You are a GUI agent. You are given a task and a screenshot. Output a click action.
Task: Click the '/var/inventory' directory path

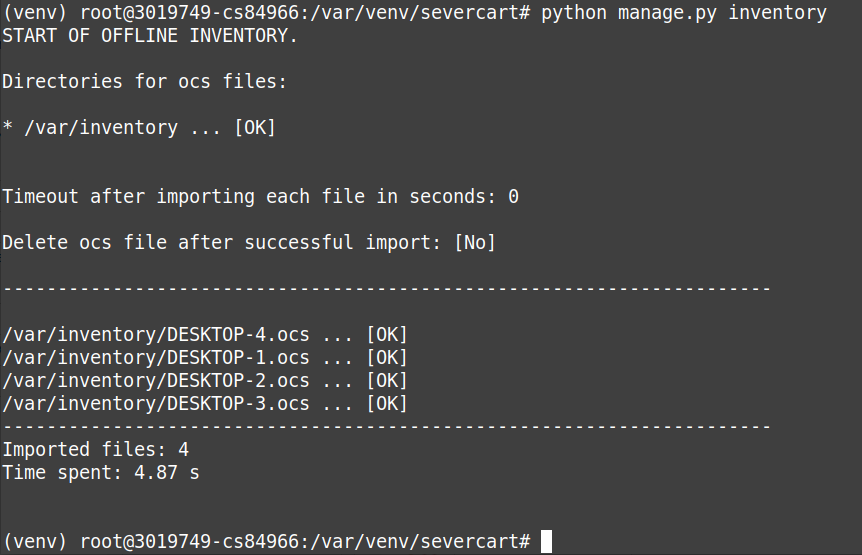coord(101,127)
